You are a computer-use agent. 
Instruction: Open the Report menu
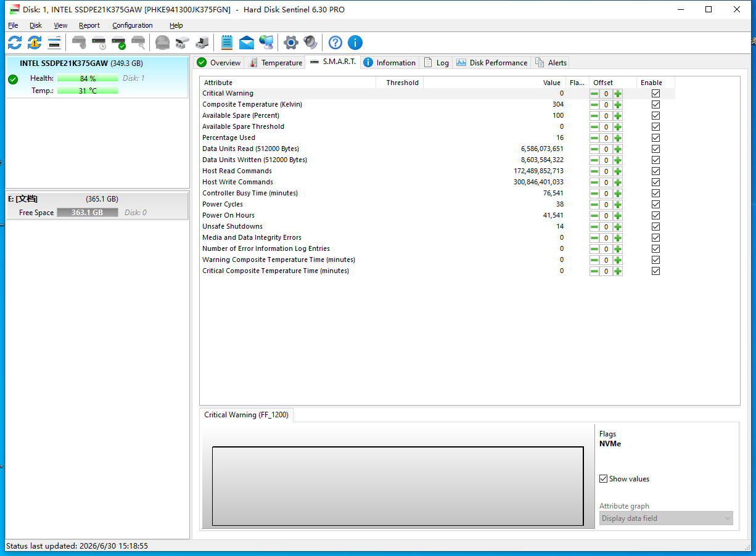click(89, 25)
